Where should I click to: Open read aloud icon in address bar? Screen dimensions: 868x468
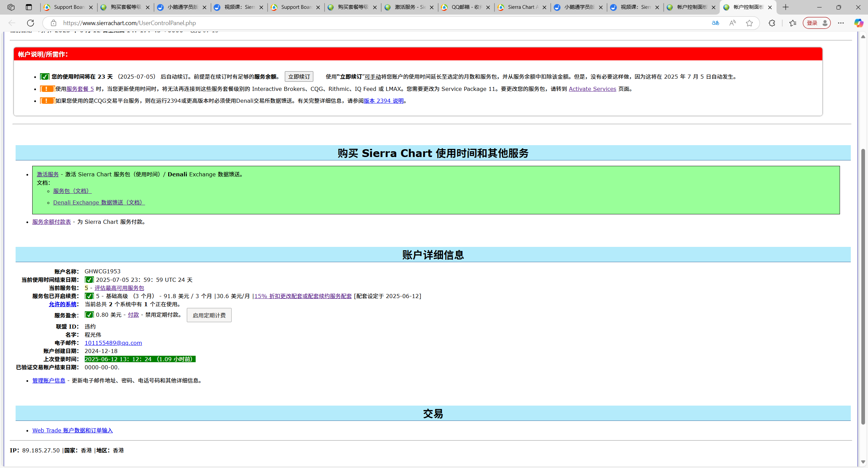(732, 23)
